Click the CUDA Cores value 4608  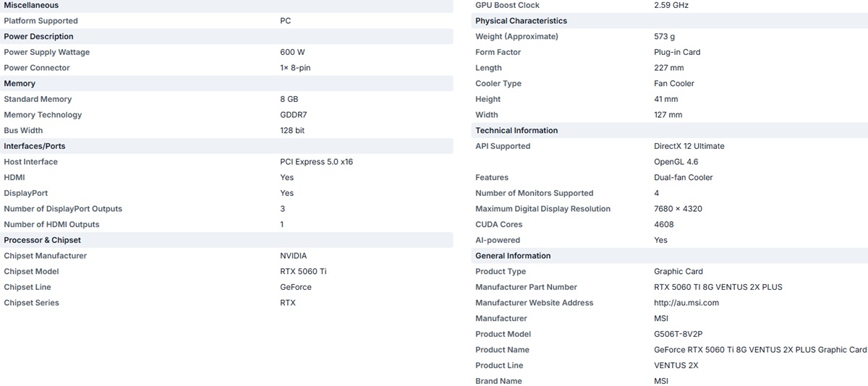(x=664, y=224)
